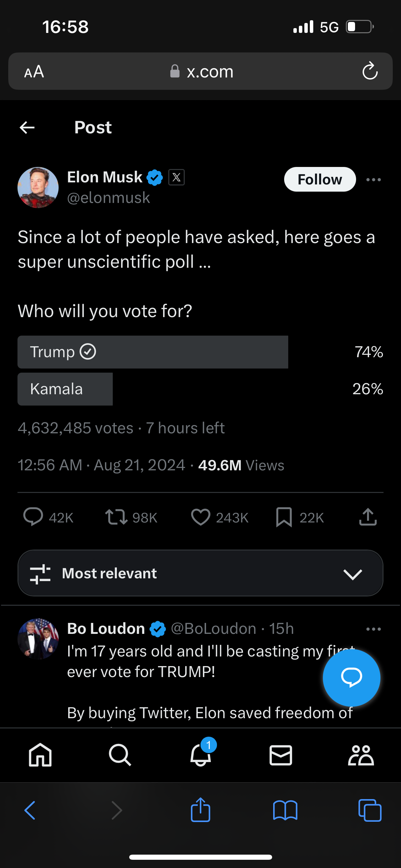Like the post with heart icon
This screenshot has width=401, height=868.
click(x=200, y=517)
